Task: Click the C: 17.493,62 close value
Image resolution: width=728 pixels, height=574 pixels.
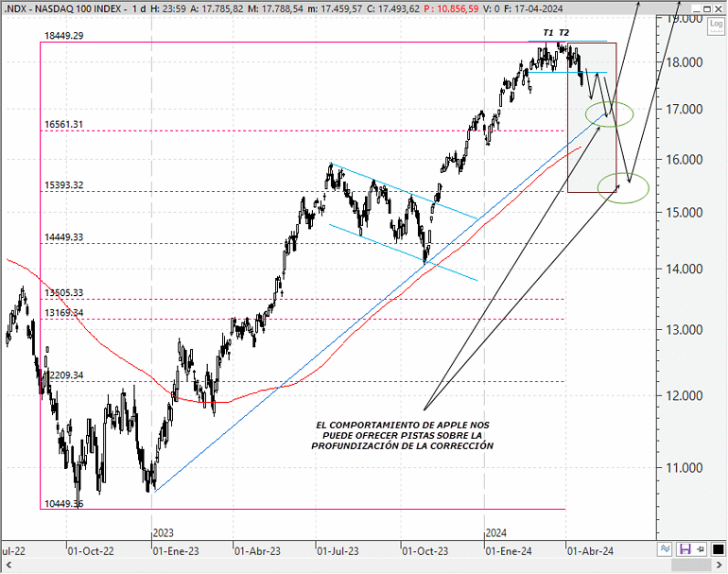Action: [392, 9]
